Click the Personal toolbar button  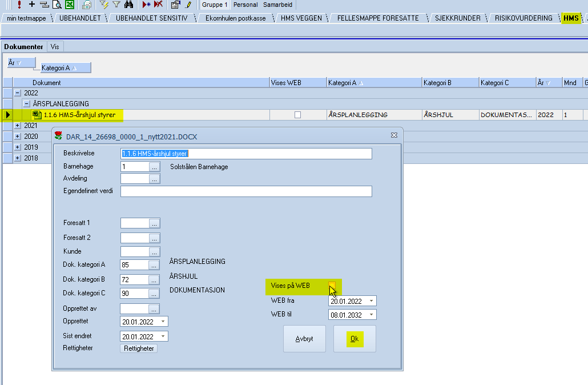245,5
